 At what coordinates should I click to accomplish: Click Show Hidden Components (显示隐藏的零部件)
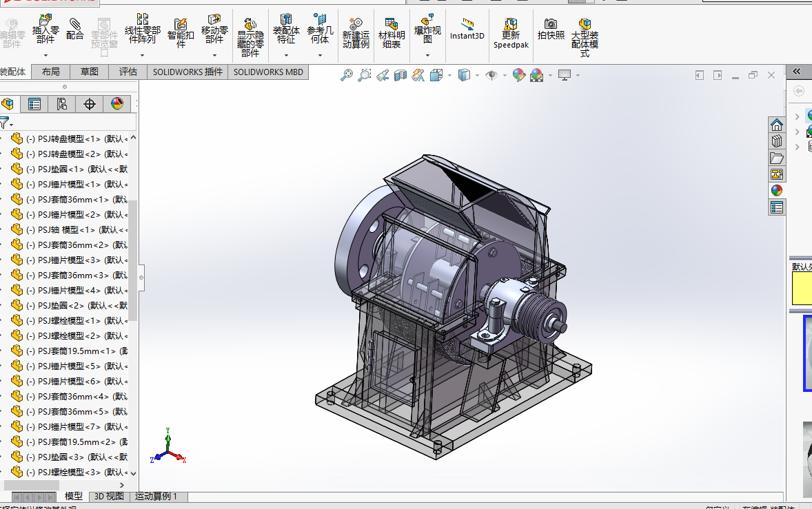coord(250,37)
